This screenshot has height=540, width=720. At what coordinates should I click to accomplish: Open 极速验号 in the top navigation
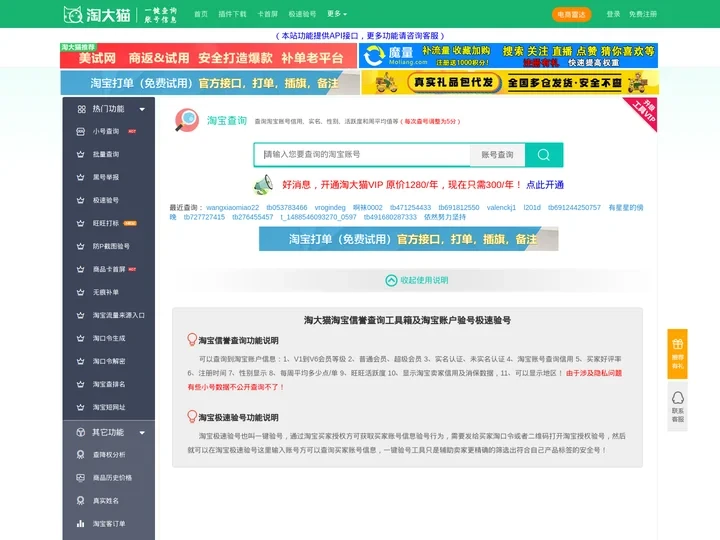[302, 14]
